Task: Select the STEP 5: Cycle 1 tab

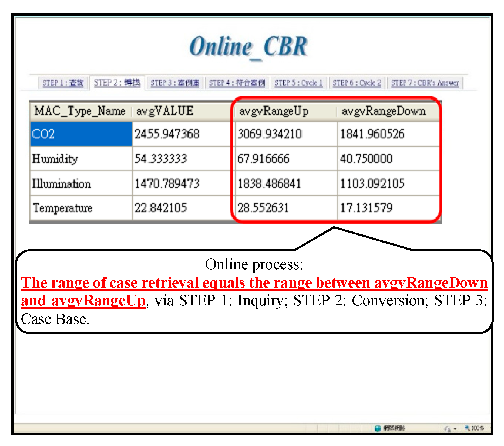Action: pyautogui.click(x=299, y=83)
